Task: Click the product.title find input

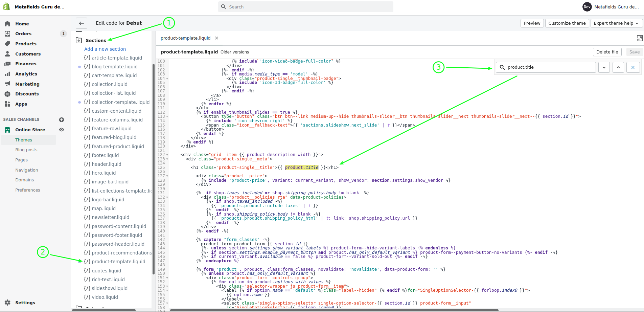Action: point(546,67)
